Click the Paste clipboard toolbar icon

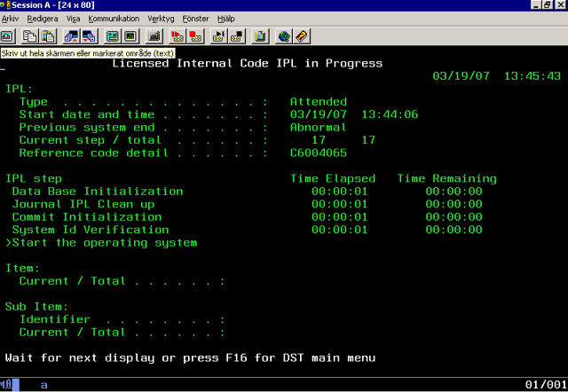[48, 36]
